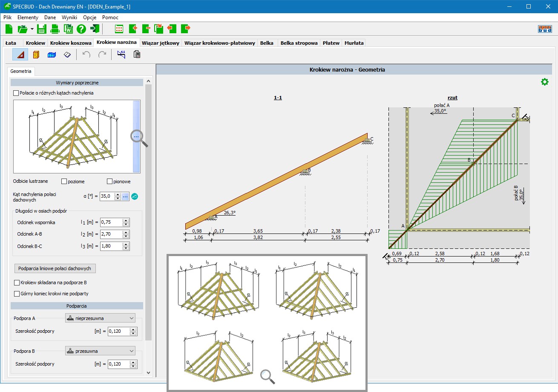558x392 pixels.
Task: Click the ellipsis button beside angle field
Action: click(x=125, y=196)
